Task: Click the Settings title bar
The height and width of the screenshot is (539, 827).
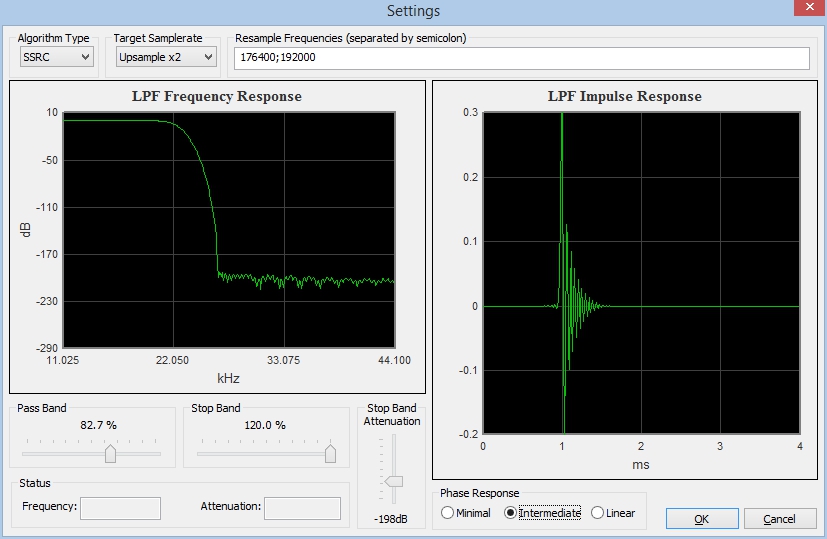Action: [x=413, y=11]
